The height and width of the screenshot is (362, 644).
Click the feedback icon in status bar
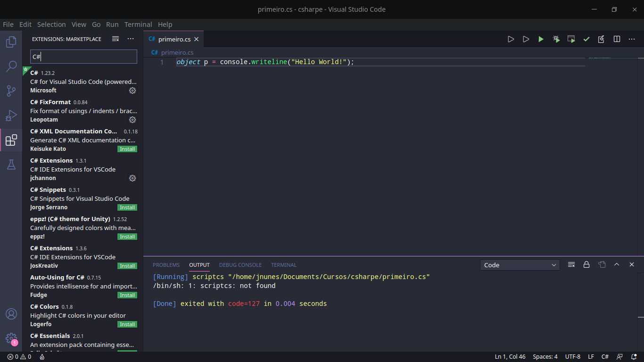coord(619,357)
